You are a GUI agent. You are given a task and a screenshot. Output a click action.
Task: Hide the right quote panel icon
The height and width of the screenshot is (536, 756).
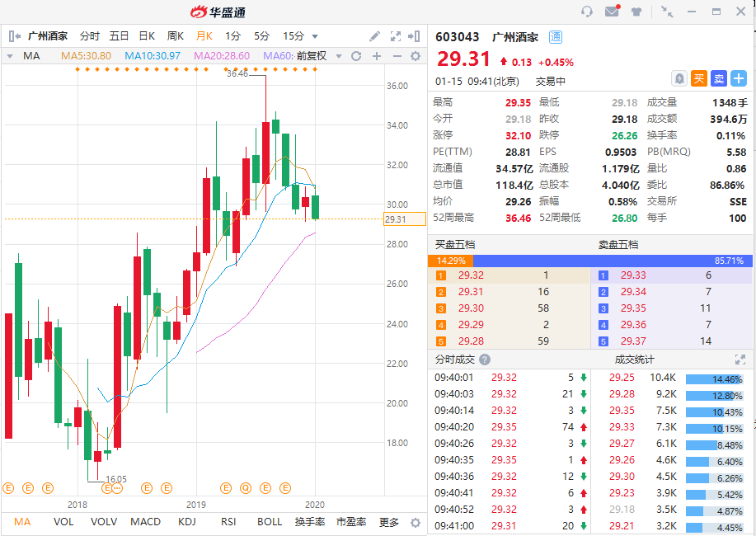tap(414, 36)
